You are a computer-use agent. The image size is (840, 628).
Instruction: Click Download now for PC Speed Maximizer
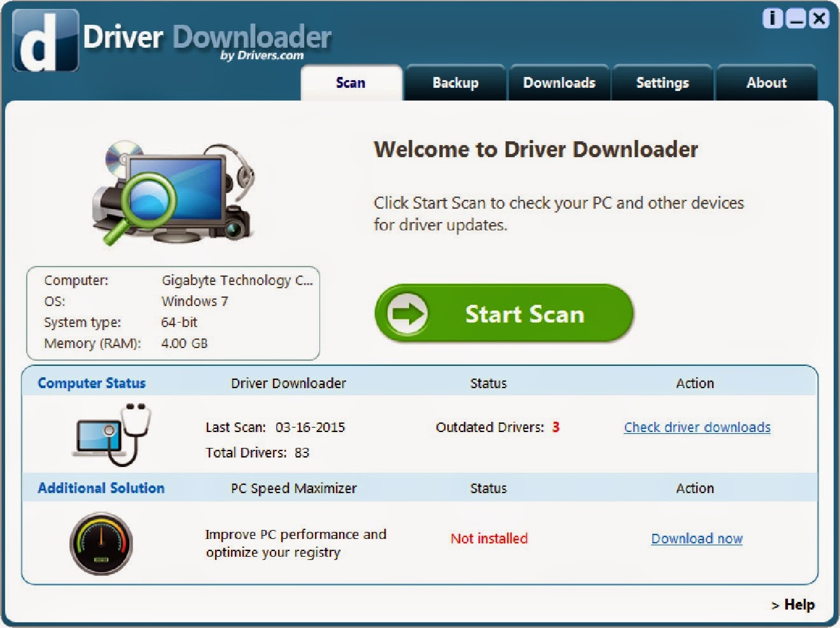click(x=696, y=538)
